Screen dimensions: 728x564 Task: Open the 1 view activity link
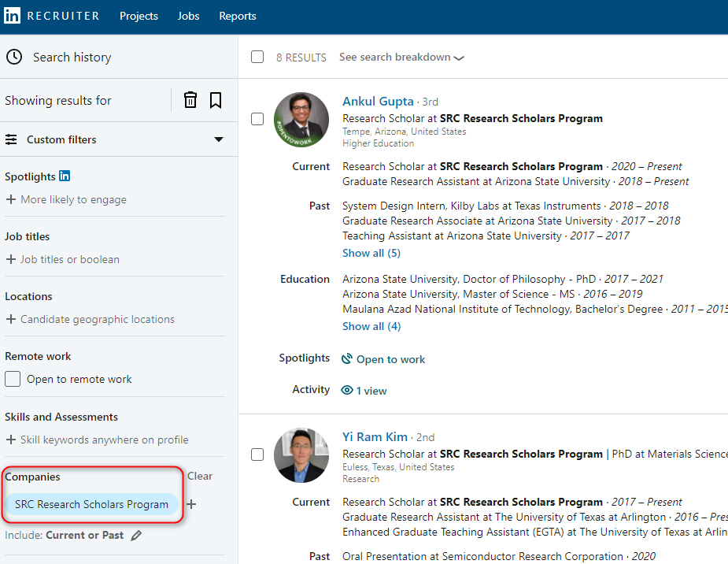pos(371,391)
